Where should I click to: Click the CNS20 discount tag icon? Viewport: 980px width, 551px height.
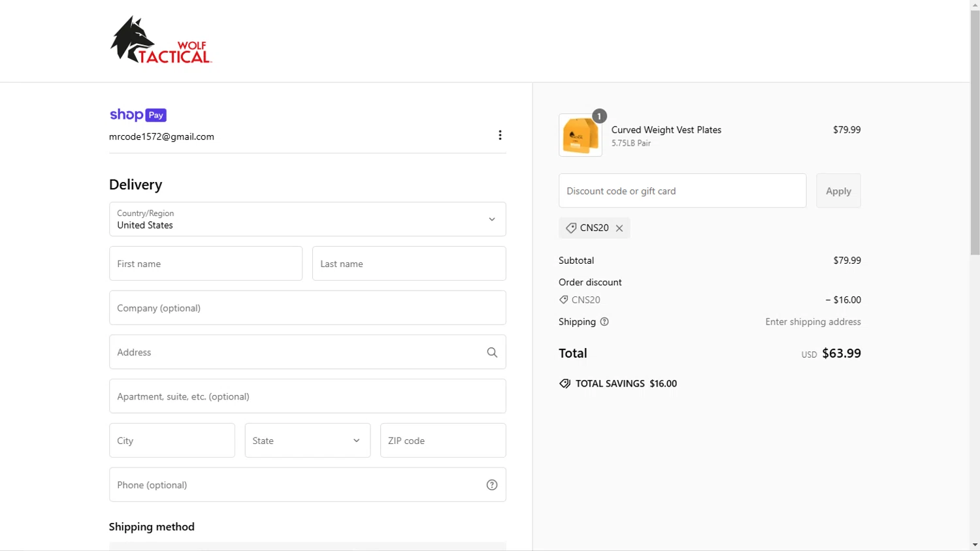tap(571, 228)
